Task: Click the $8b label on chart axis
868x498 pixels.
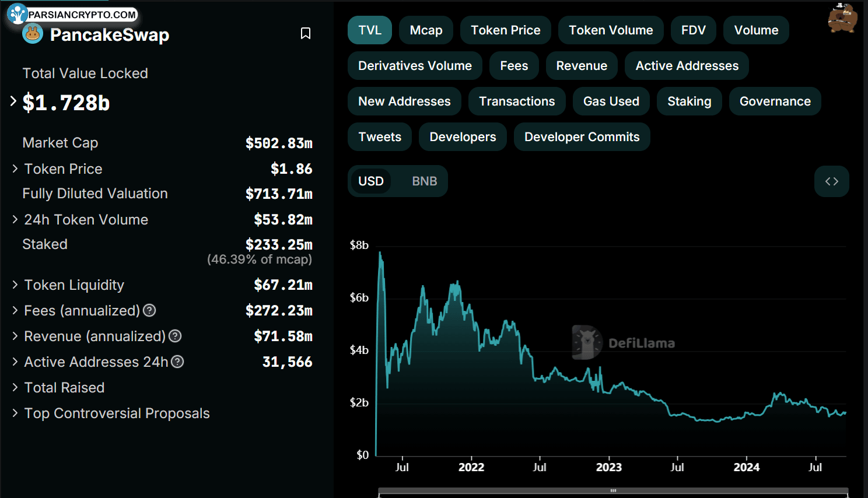Action: coord(359,245)
